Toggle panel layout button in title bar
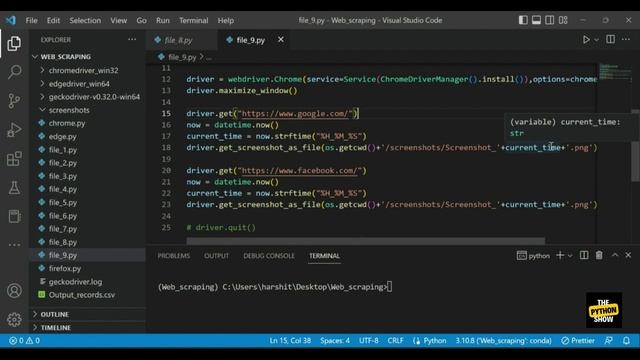Screen dimensions: 640x360 coord(536,20)
